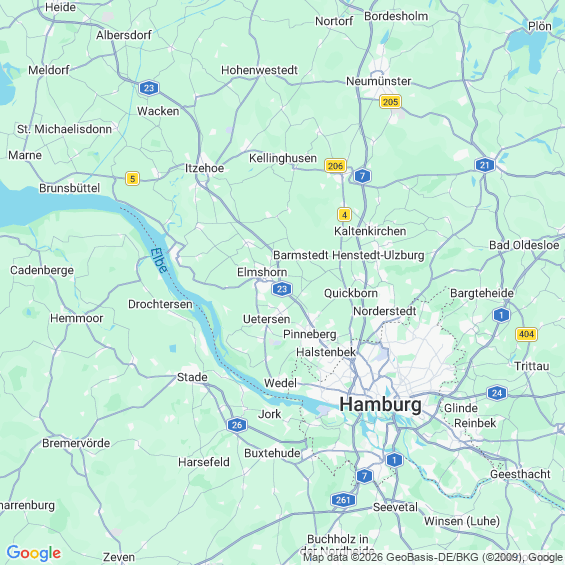The image size is (565, 565).
Task: Click the yellow 206 road marker by Kellinghusen
Action: tap(335, 166)
